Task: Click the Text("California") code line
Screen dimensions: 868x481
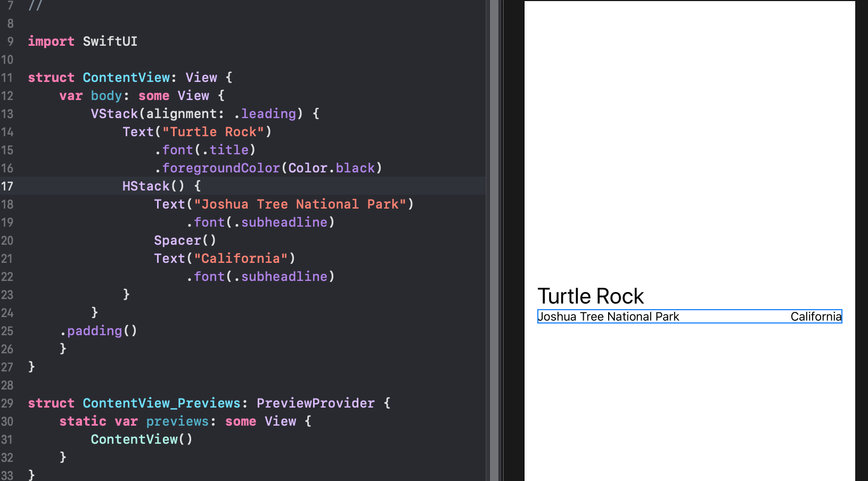Action: click(x=225, y=259)
